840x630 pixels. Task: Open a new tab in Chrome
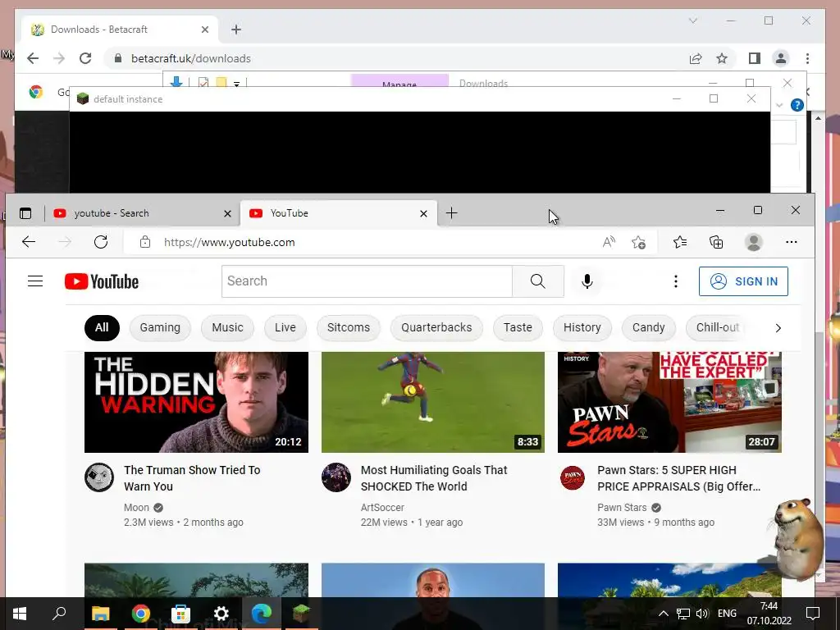(236, 30)
